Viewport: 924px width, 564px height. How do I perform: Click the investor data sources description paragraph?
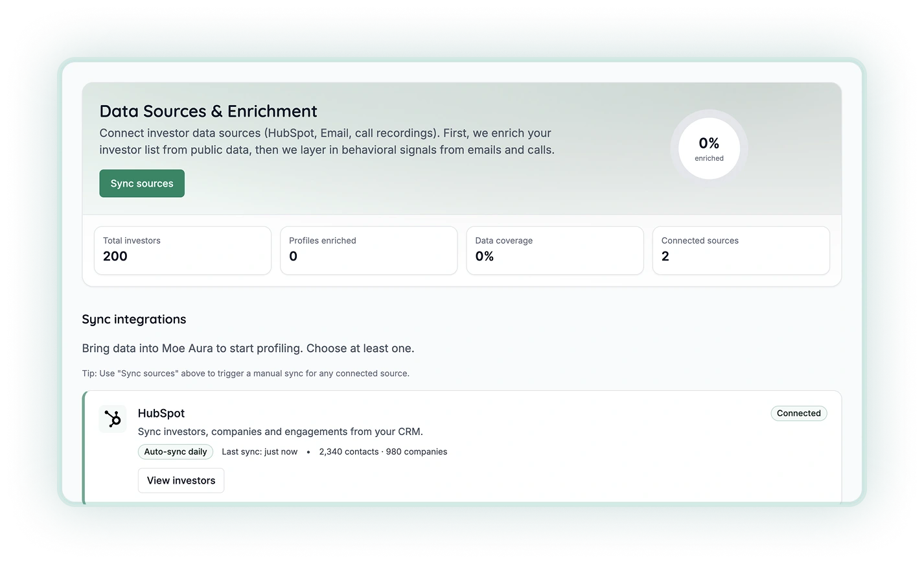(327, 141)
